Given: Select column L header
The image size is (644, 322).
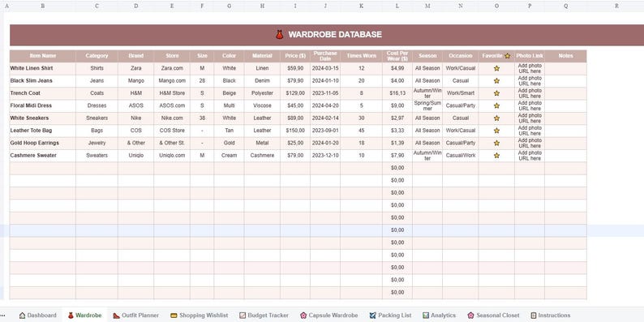Looking at the screenshot, I should pyautogui.click(x=397, y=6).
